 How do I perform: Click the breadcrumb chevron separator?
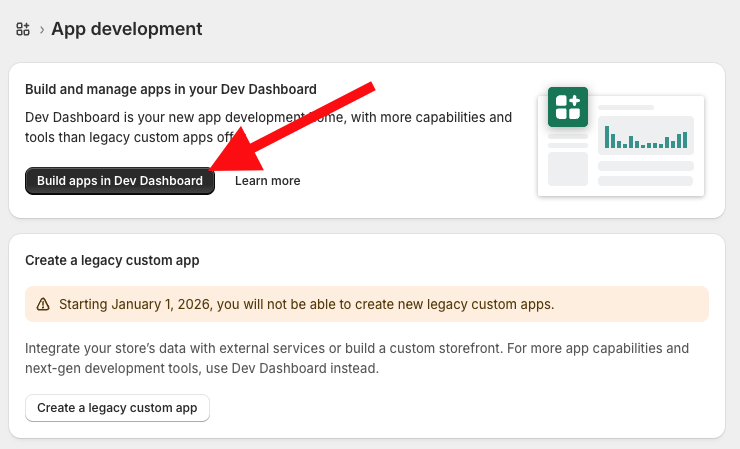(x=41, y=30)
